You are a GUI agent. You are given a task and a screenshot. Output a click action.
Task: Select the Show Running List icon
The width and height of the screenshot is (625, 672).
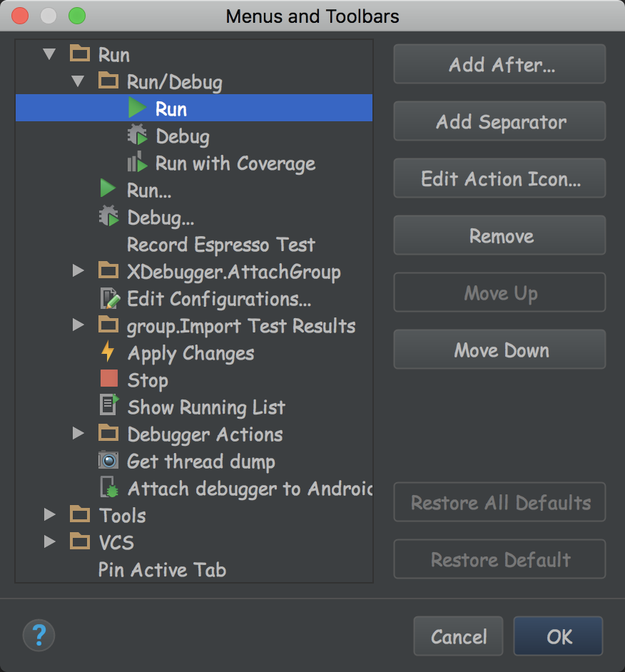[109, 405]
